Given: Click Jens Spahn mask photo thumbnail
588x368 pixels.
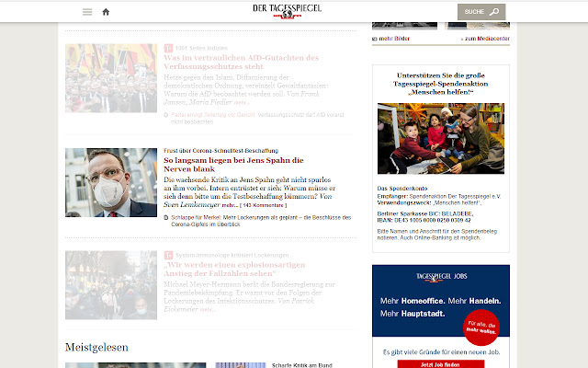Looking at the screenshot, I should coord(111,182).
